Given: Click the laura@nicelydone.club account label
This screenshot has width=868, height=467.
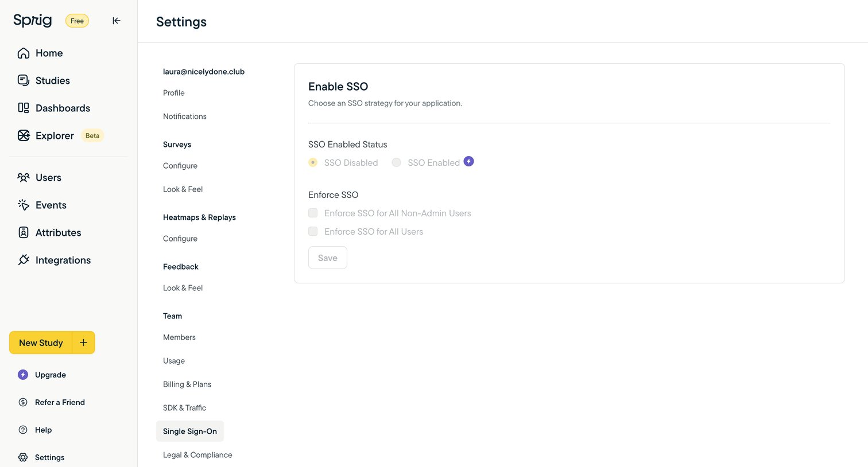Looking at the screenshot, I should pyautogui.click(x=204, y=72).
